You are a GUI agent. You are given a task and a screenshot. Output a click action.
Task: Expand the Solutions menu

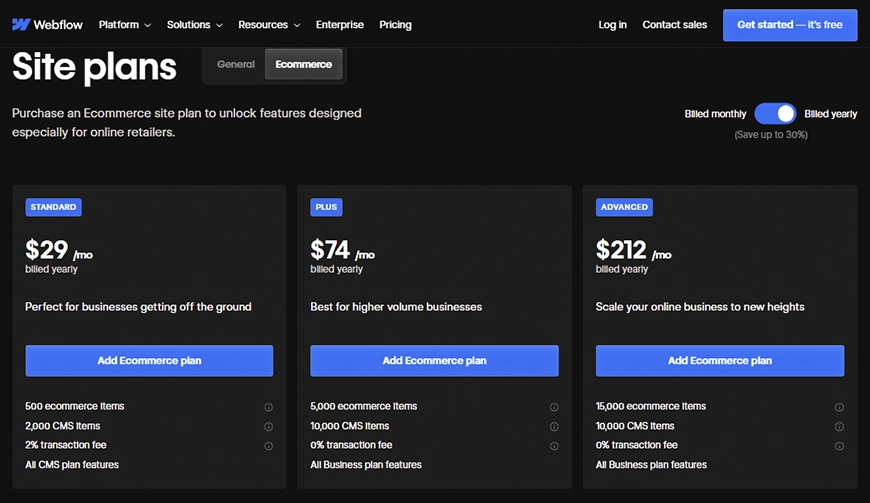pos(195,25)
